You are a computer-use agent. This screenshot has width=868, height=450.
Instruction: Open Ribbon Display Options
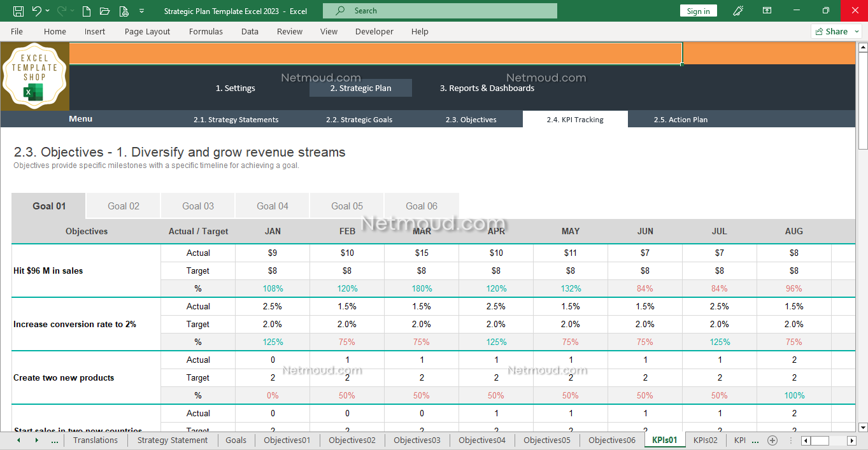coord(767,11)
